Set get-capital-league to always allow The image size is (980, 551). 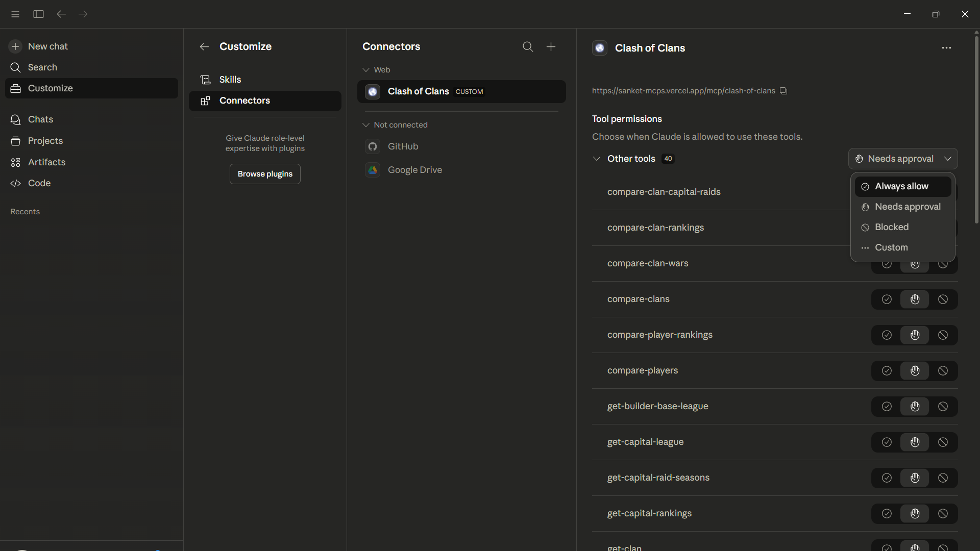click(887, 442)
